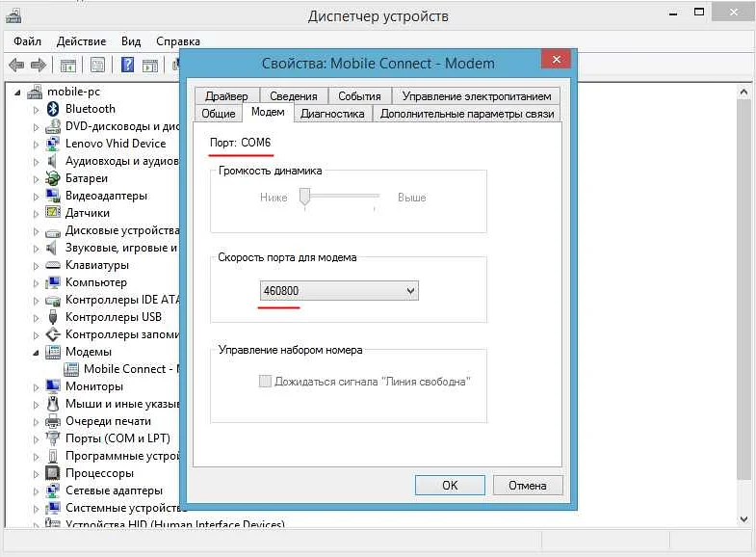Viewport: 756px width, 557px height.
Task: Click the Клавиатуры keyboard icon
Action: pyautogui.click(x=53, y=265)
